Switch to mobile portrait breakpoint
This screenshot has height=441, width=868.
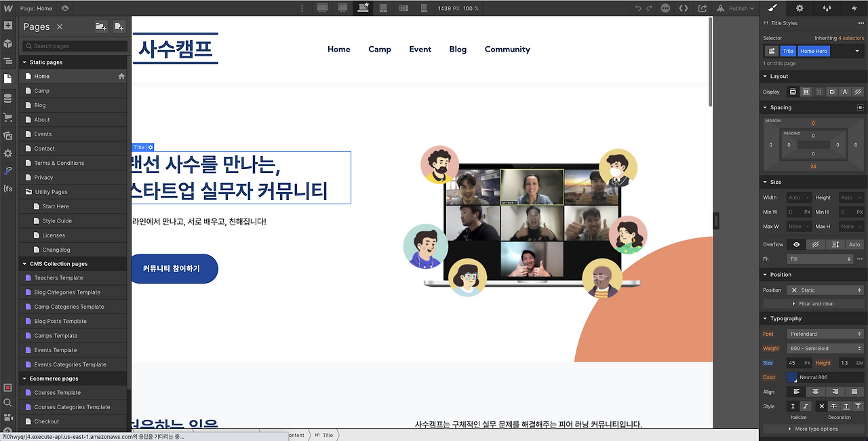[x=424, y=8]
